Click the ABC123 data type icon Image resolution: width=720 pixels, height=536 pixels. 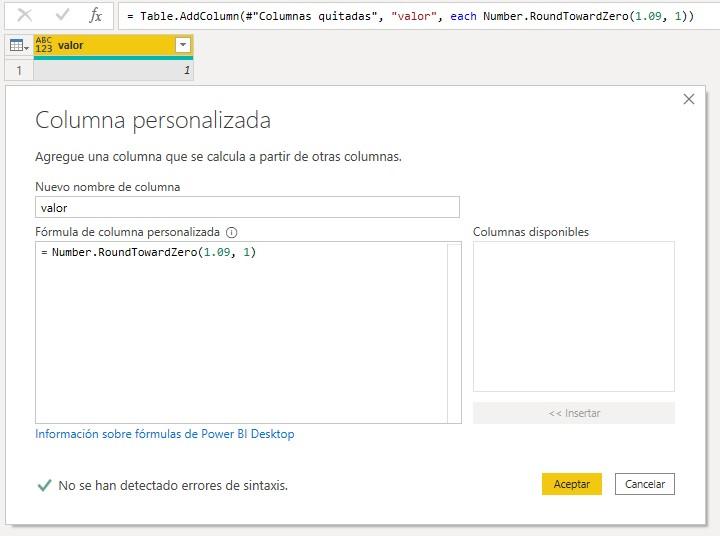pos(44,45)
